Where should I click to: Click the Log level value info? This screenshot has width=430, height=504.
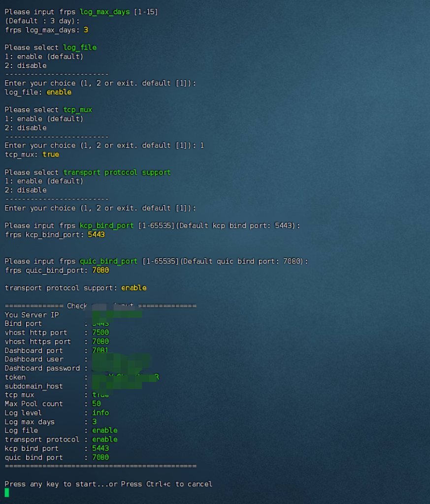coord(100,412)
